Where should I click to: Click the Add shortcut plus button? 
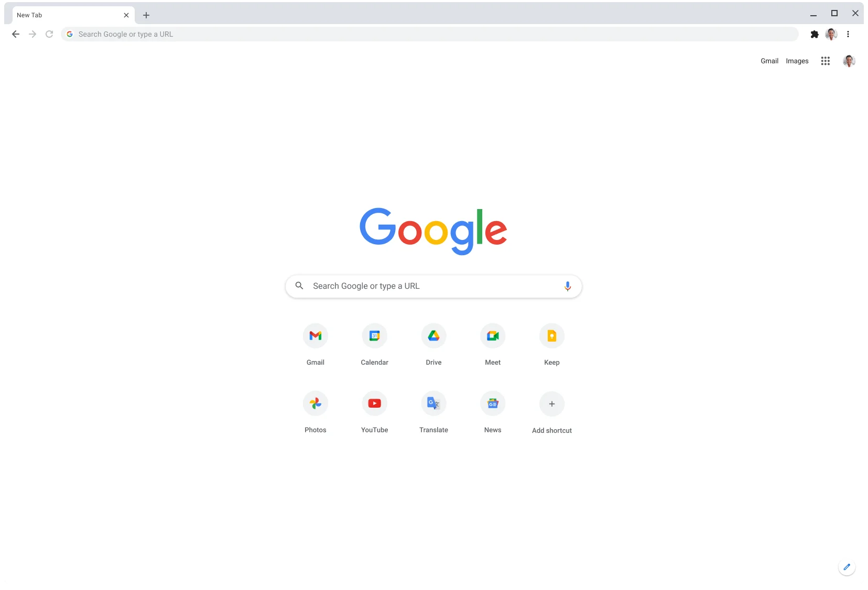(551, 404)
